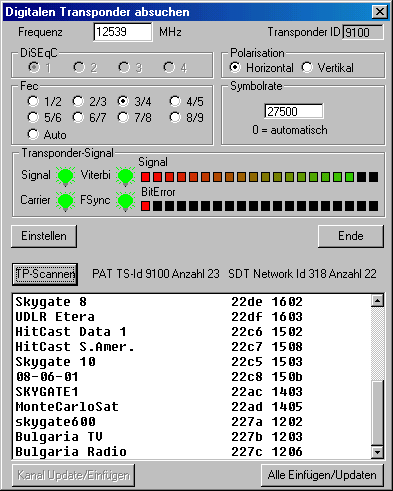Viewport: 393px width, 491px height.
Task: Click the Einstellen button
Action: pyautogui.click(x=44, y=236)
